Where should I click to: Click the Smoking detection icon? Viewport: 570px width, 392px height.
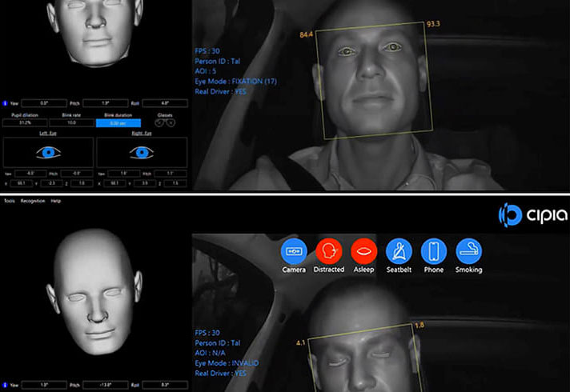coord(468,251)
